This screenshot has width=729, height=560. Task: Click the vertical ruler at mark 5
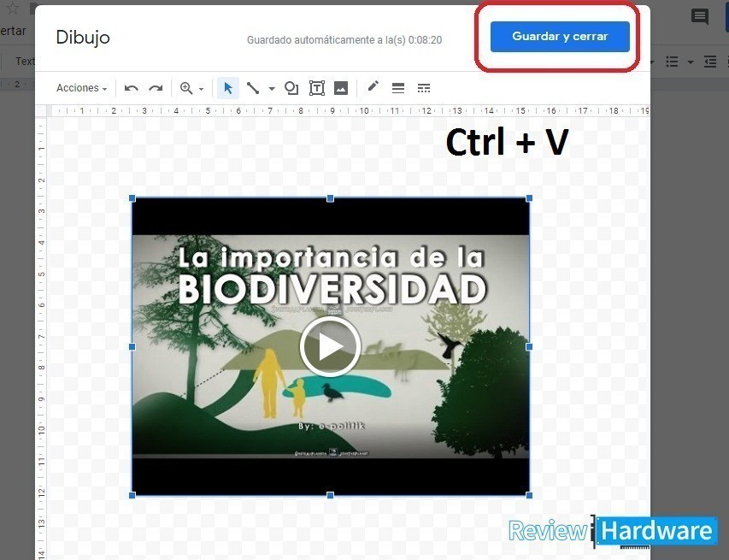click(41, 274)
